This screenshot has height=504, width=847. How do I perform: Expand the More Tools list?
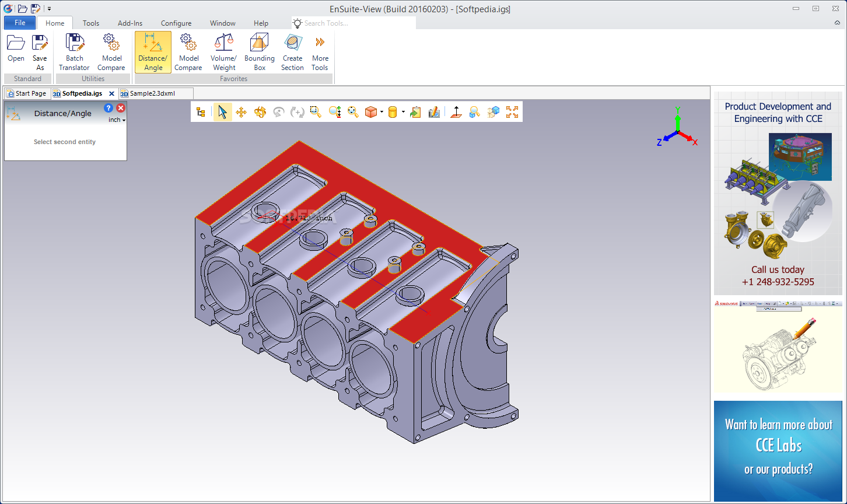pyautogui.click(x=320, y=52)
